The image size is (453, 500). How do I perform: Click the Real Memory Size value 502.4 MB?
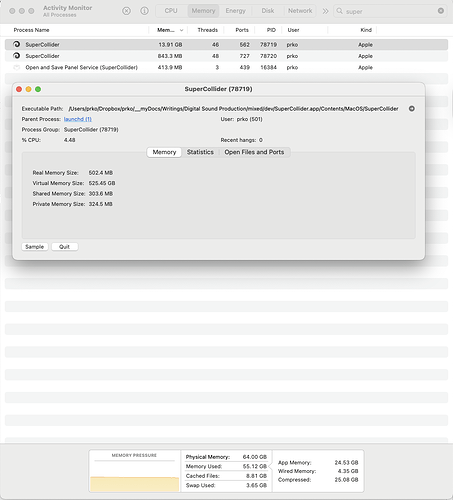click(x=101, y=173)
